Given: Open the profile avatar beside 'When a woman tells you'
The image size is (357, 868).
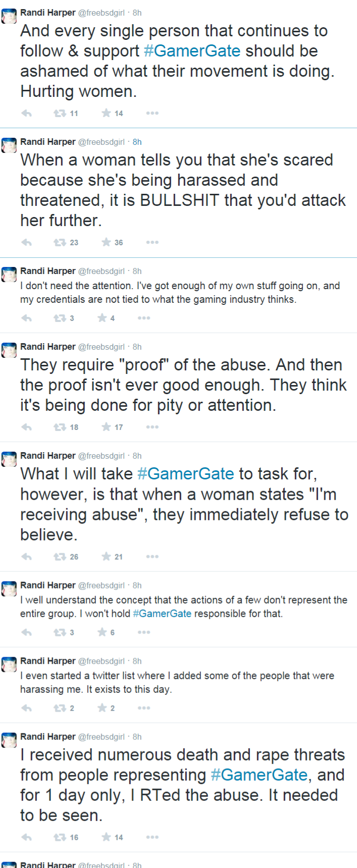Looking at the screenshot, I should tap(9, 146).
